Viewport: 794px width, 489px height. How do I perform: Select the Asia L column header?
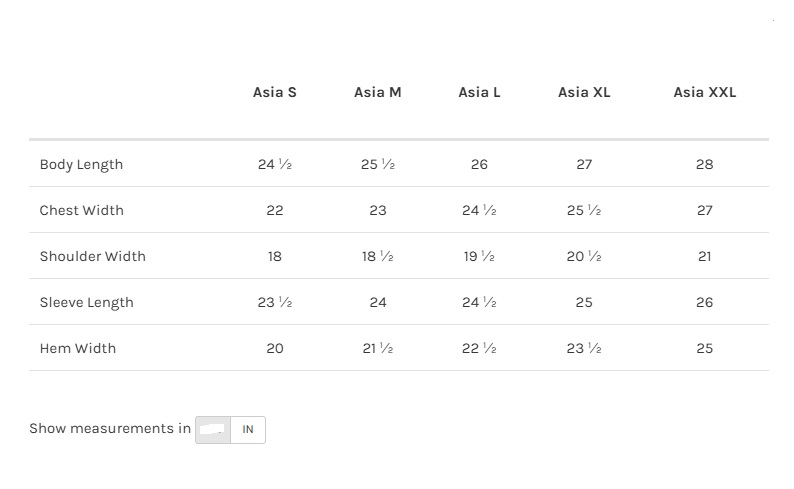[480, 92]
